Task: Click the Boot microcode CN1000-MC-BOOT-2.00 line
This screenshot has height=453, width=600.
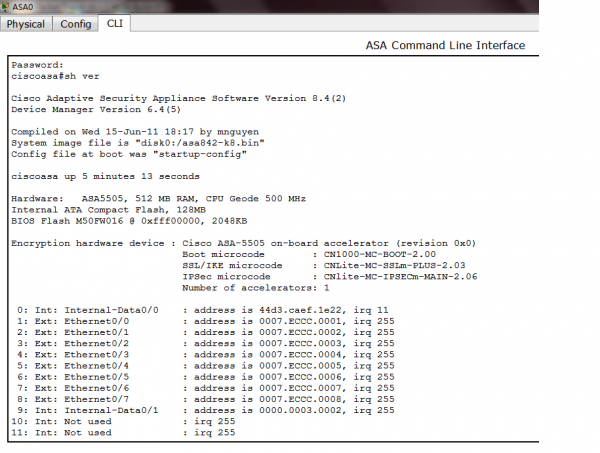Action: point(309,254)
